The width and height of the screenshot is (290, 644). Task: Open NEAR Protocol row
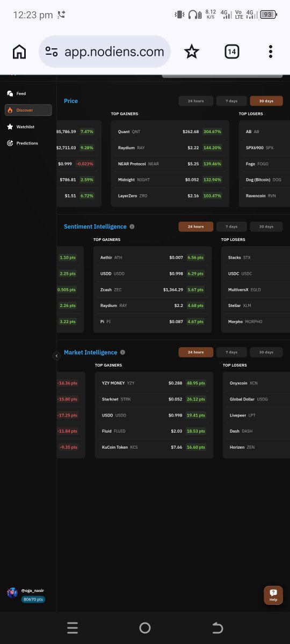coord(170,164)
